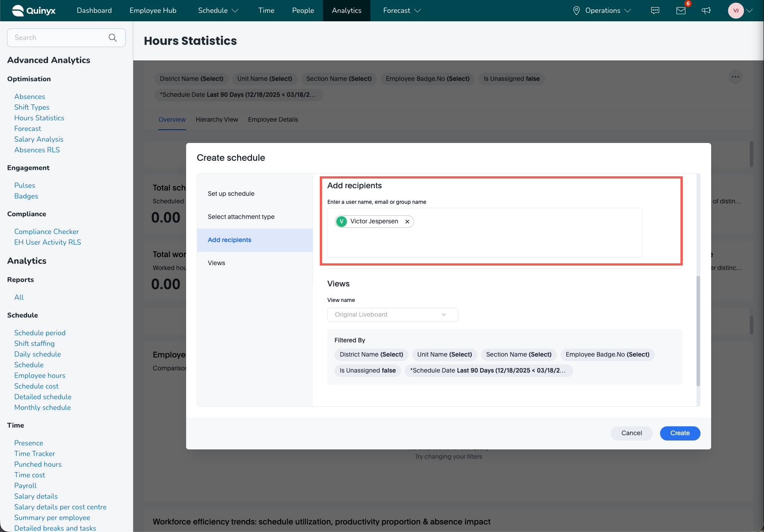
Task: Go to the Dashboard menu
Action: (94, 11)
